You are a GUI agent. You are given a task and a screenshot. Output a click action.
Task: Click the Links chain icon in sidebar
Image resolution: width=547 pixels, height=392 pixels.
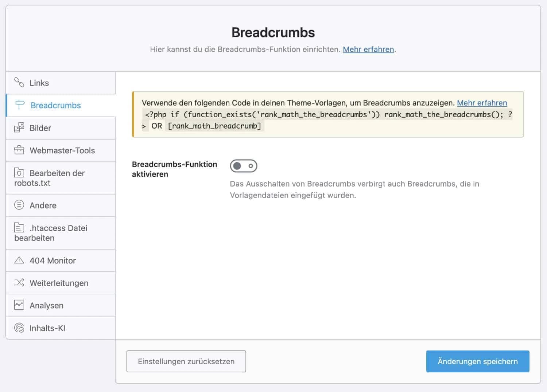(x=19, y=82)
